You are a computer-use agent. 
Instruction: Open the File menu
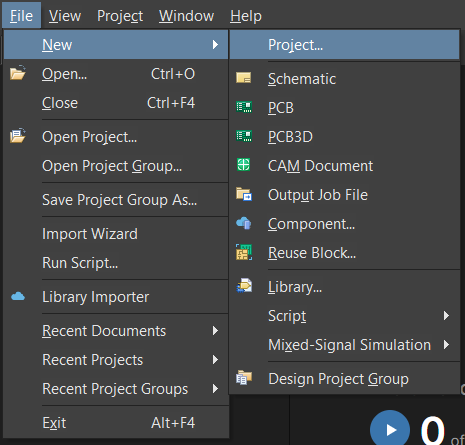click(x=22, y=15)
